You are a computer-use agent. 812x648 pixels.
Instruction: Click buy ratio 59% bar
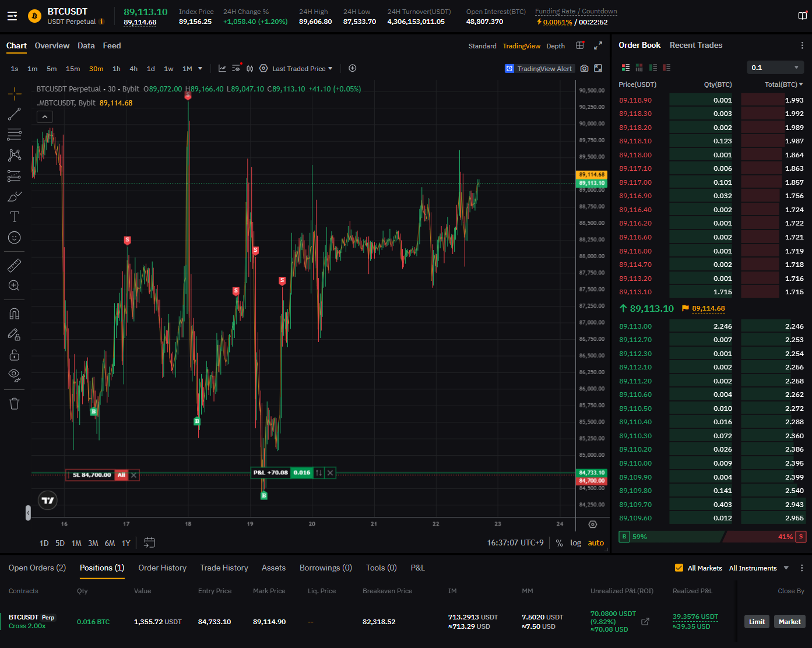click(x=671, y=537)
